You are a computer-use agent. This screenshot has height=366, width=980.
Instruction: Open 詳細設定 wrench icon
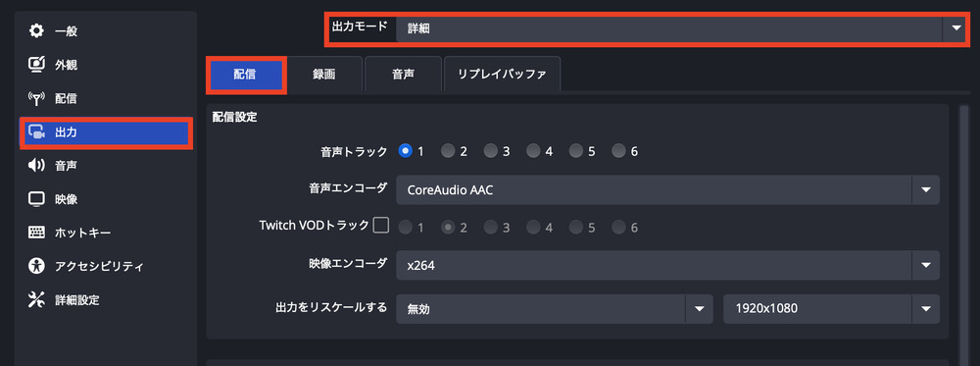(37, 299)
